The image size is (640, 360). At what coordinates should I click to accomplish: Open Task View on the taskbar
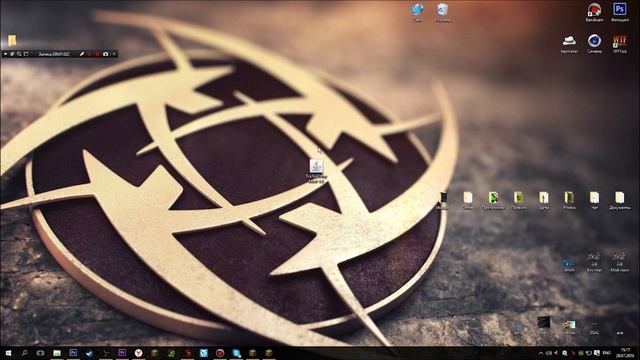point(40,353)
